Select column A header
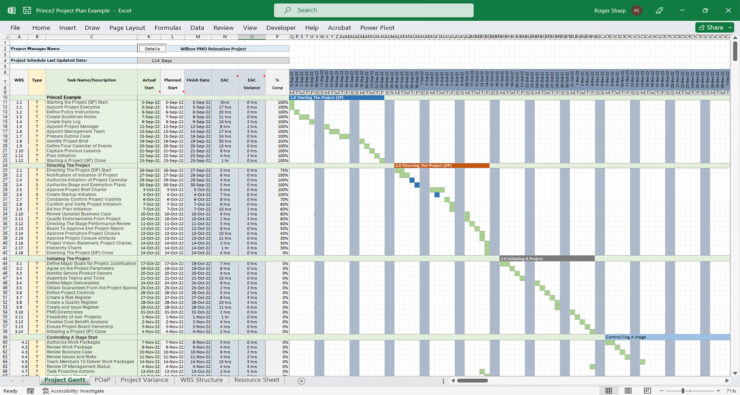The image size is (740, 395). 19,37
